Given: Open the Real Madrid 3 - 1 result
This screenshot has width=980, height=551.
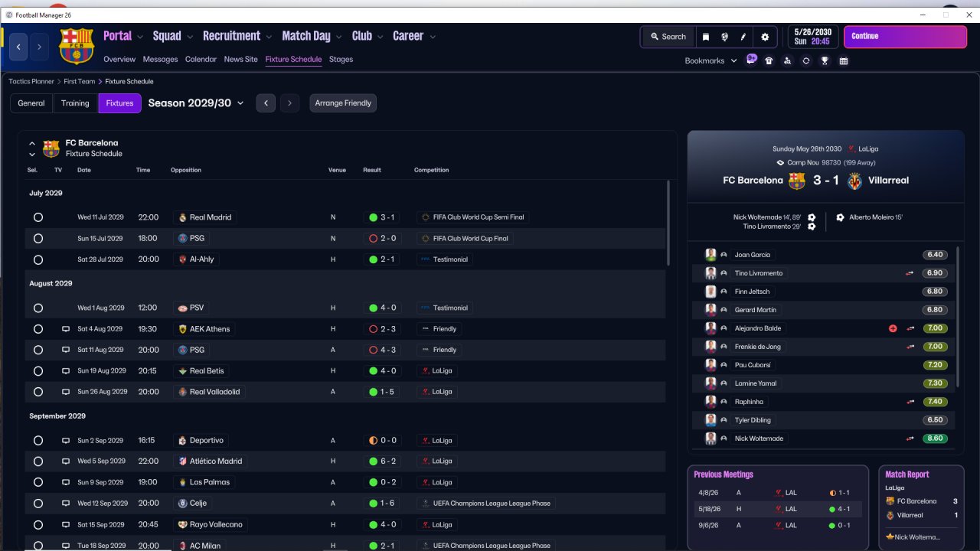Looking at the screenshot, I should pyautogui.click(x=382, y=217).
